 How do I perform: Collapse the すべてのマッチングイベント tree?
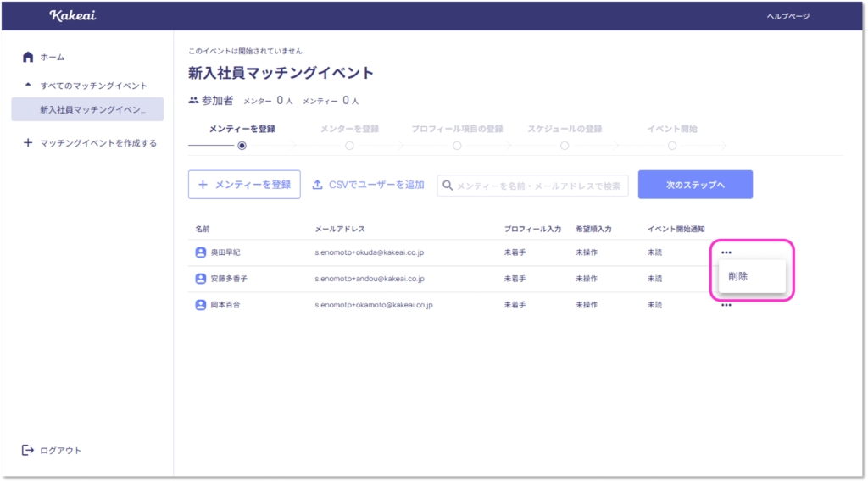click(28, 86)
